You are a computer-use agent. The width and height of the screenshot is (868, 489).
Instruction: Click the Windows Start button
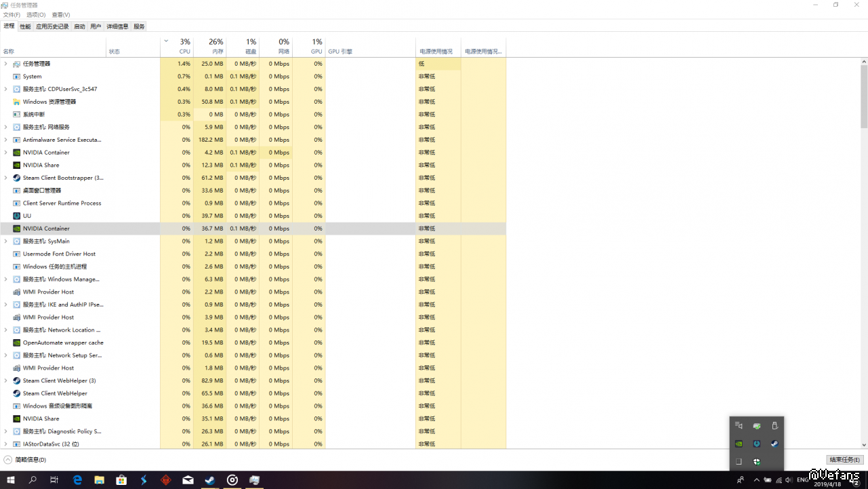(x=11, y=480)
